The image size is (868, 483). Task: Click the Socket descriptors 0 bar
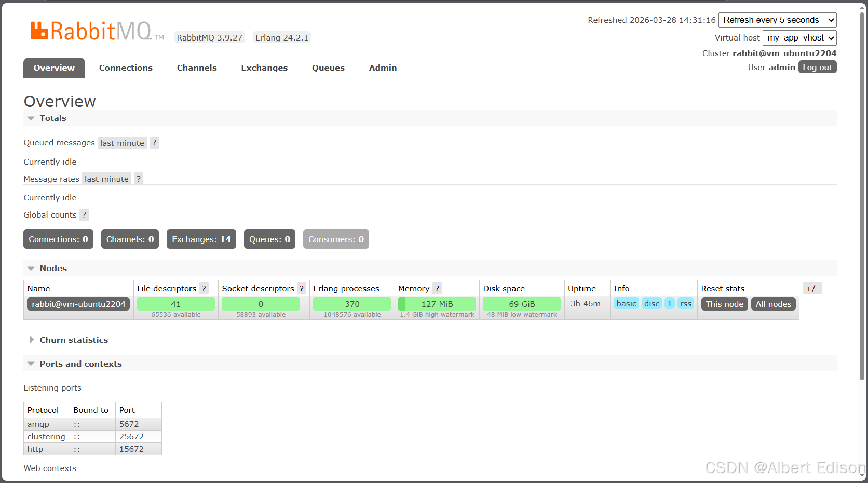261,304
